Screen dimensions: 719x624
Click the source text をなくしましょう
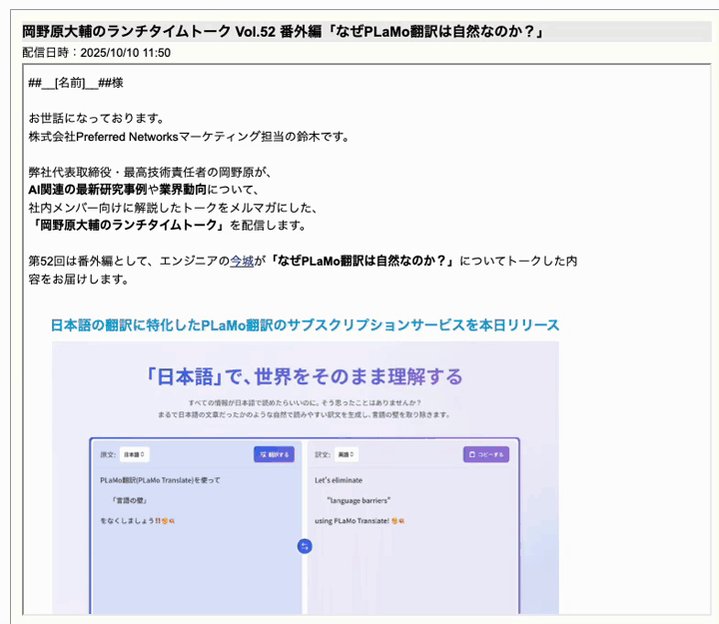click(137, 521)
